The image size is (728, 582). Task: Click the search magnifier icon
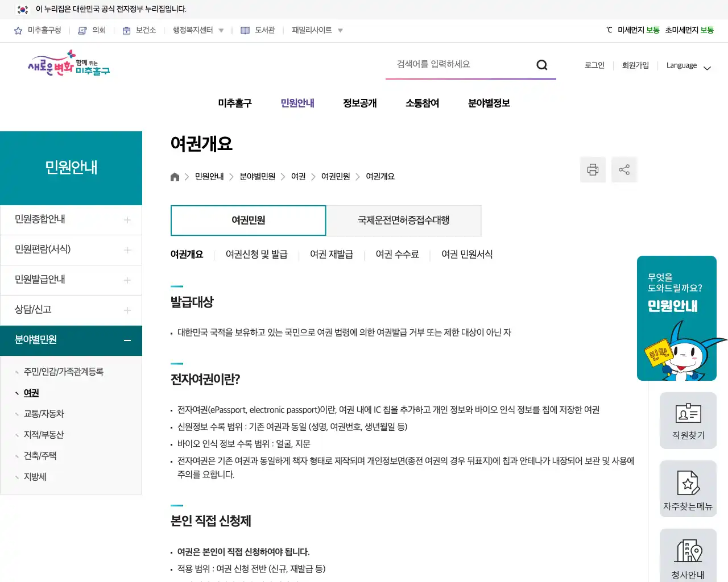click(x=541, y=65)
